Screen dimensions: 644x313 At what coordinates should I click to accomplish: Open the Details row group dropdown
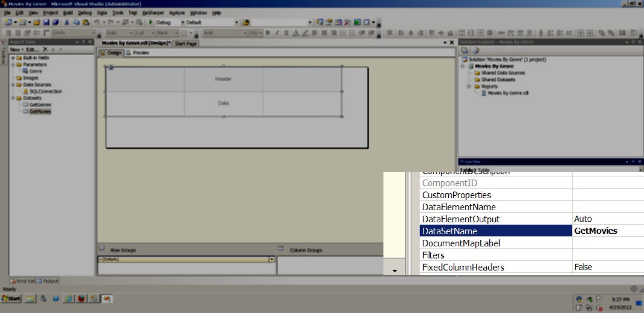coord(272,259)
